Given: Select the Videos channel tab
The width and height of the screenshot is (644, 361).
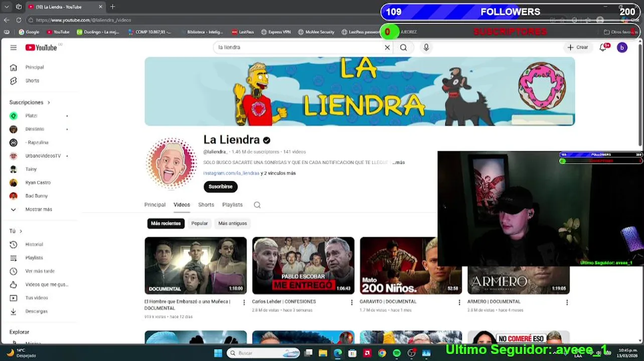Looking at the screenshot, I should tap(182, 205).
